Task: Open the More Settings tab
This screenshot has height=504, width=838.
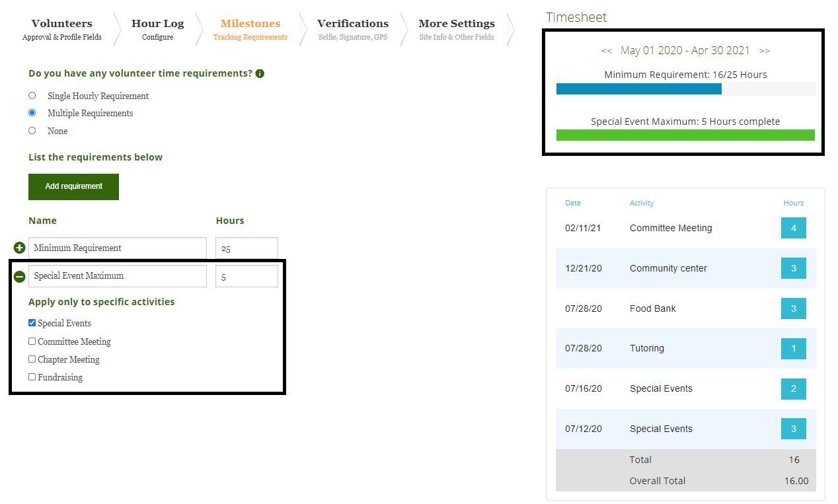Action: [x=457, y=30]
